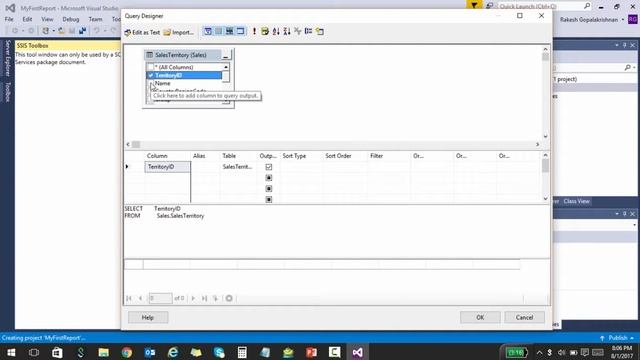Image resolution: width=640 pixels, height=360 pixels.
Task: Open the View menu in Visual Studio
Action: point(47,19)
